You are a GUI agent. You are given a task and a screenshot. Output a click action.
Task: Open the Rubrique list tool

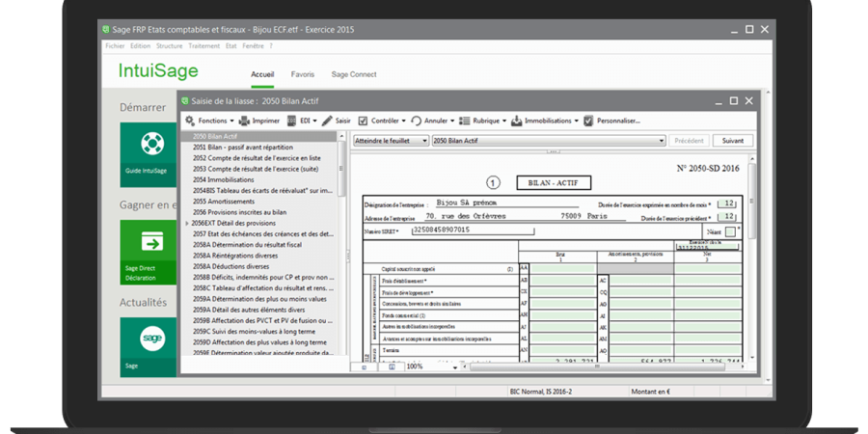[x=465, y=121]
